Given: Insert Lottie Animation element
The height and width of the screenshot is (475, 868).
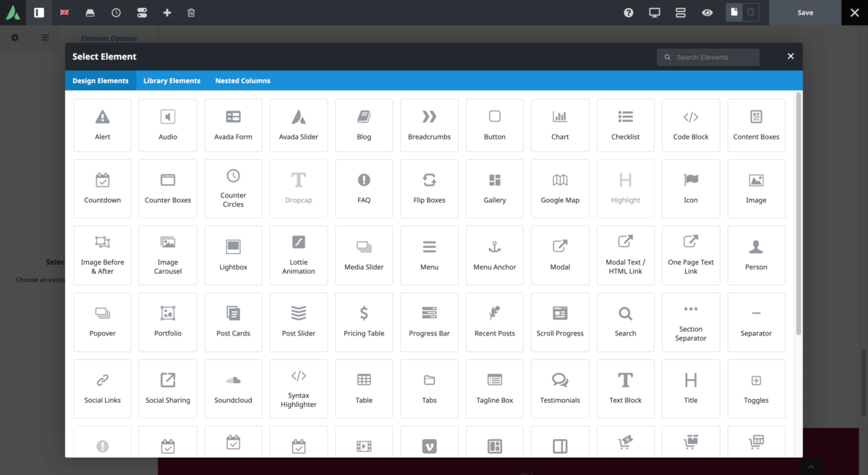Looking at the screenshot, I should click(x=299, y=255).
